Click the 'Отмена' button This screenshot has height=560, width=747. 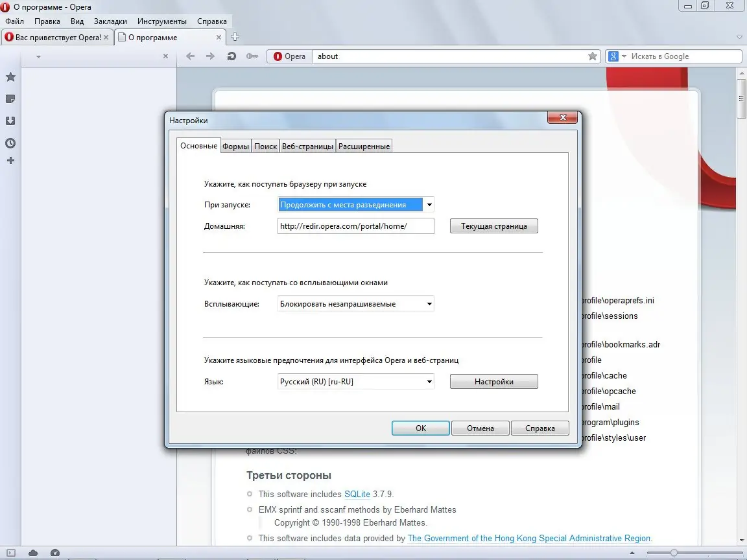coord(480,428)
